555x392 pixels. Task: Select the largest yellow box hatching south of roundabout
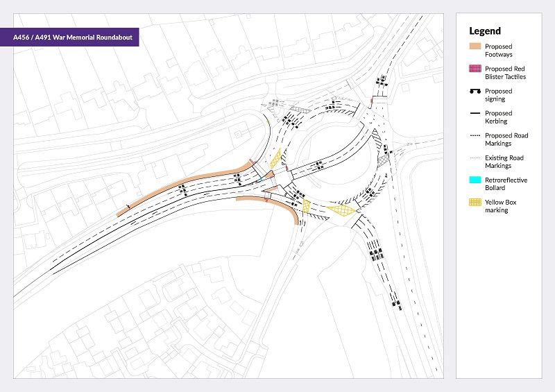[340, 210]
